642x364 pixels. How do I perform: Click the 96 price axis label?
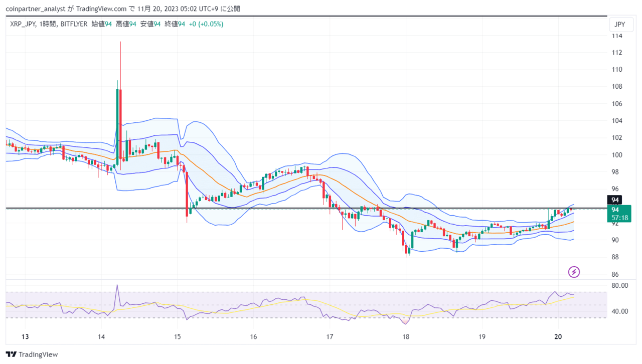pos(615,189)
